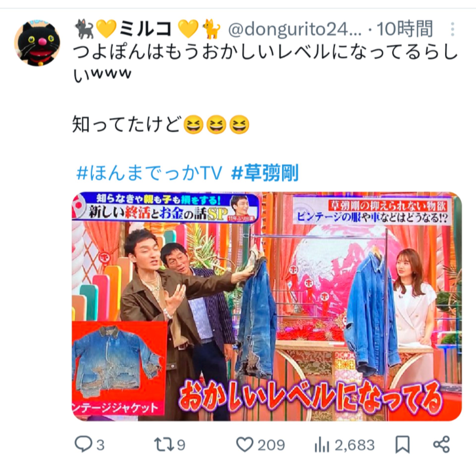Viewport: 476px width, 465px height.
Task: Tap tweet text starting with つよぽんはもう
Action: pos(265,63)
